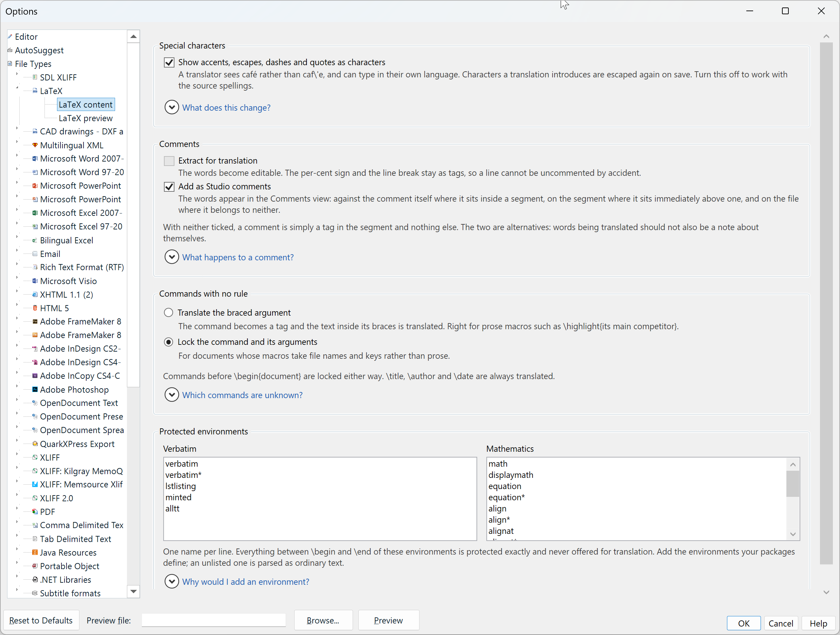Click Mathematics list scroll down arrow
Image resolution: width=840 pixels, height=635 pixels.
click(x=792, y=534)
